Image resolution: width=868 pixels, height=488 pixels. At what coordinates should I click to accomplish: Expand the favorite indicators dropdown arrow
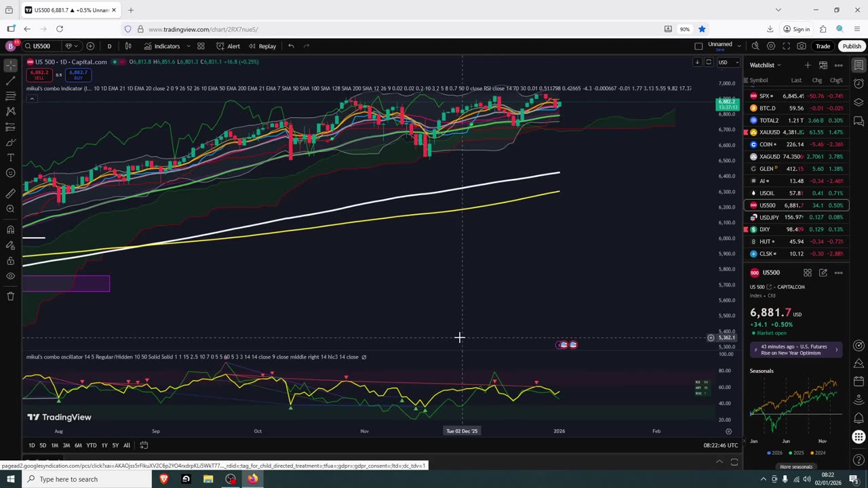coord(189,46)
